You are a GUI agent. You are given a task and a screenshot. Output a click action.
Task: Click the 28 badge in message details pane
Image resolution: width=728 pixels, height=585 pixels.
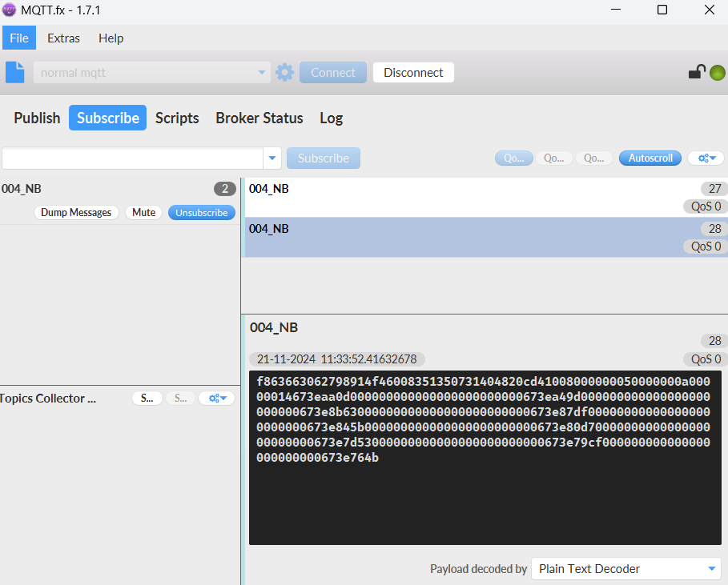(x=714, y=340)
